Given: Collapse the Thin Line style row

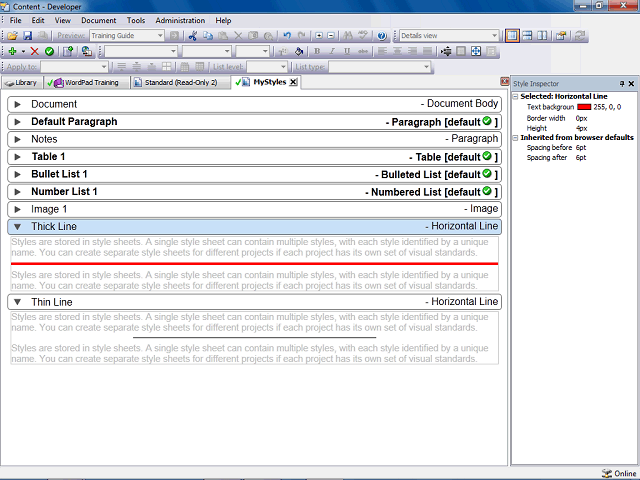Looking at the screenshot, I should pos(18,302).
